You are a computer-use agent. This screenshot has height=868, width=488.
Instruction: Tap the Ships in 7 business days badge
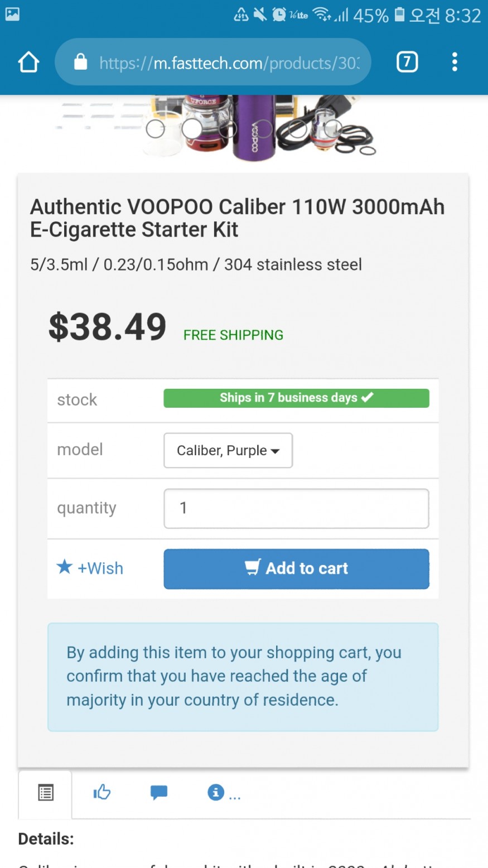(x=296, y=398)
